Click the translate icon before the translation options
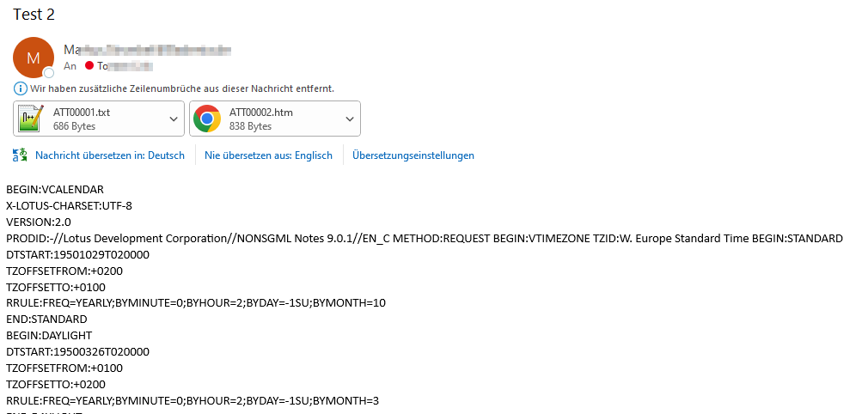The image size is (868, 414). tap(19, 155)
